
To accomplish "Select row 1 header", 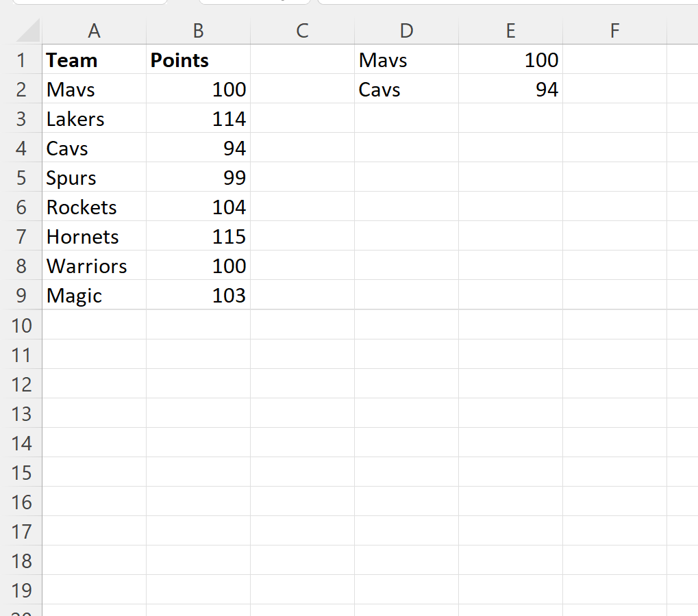I will (x=21, y=60).
